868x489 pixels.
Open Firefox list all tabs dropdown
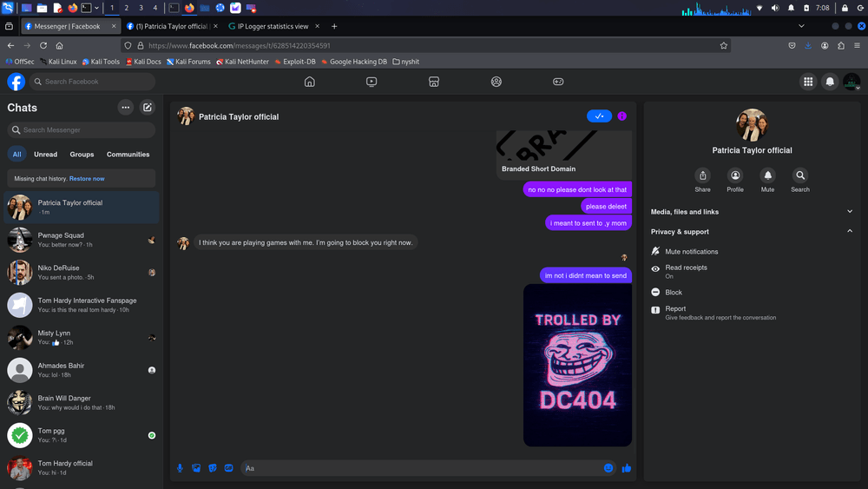click(x=801, y=26)
